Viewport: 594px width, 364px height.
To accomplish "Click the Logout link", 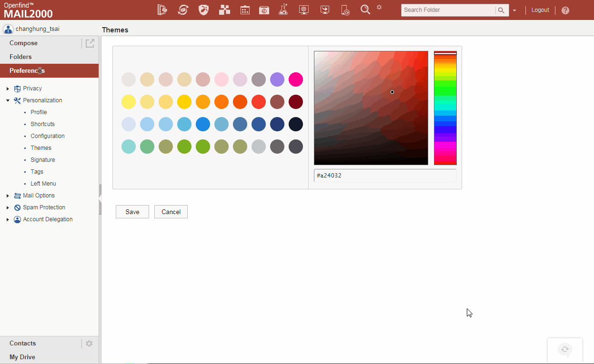I will pos(540,10).
